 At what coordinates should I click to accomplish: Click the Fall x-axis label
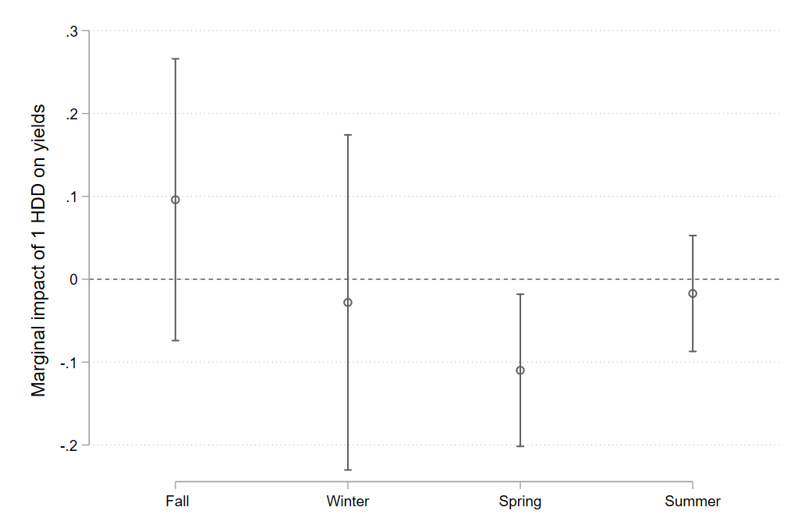177,501
